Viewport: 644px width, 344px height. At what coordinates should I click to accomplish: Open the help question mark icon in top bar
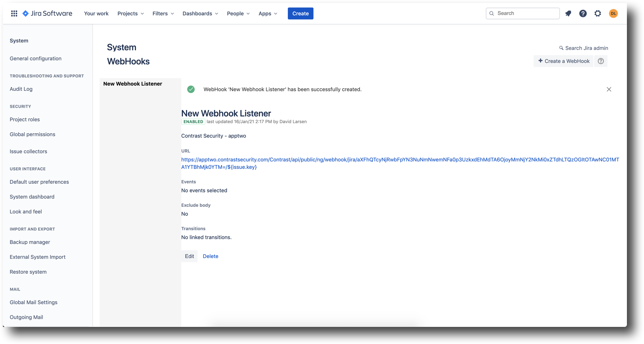tap(583, 13)
